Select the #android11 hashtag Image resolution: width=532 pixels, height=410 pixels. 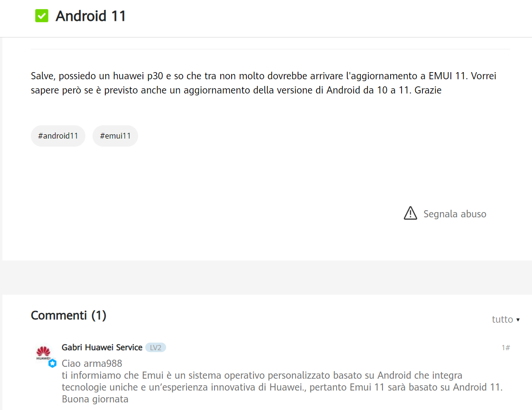pos(58,136)
